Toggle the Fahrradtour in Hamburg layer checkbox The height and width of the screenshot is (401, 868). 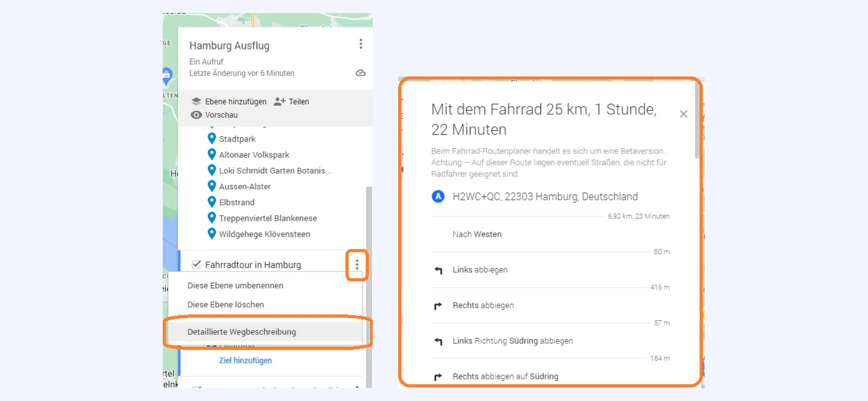click(x=196, y=265)
